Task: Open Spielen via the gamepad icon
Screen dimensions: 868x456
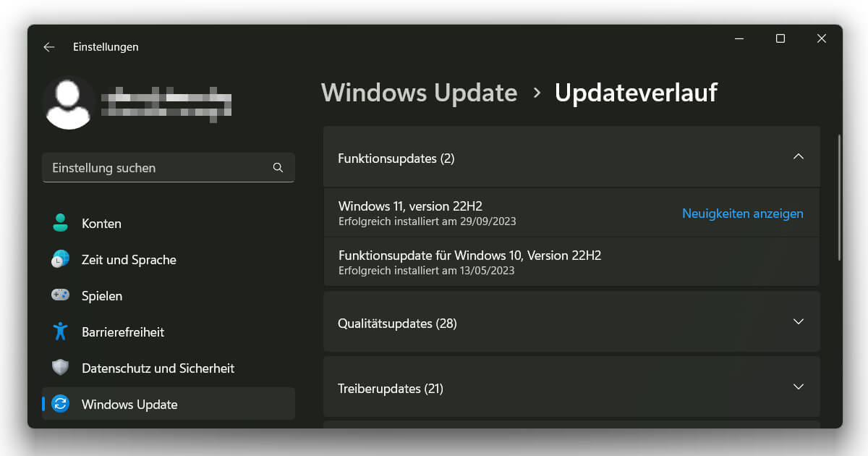Action: (60, 295)
